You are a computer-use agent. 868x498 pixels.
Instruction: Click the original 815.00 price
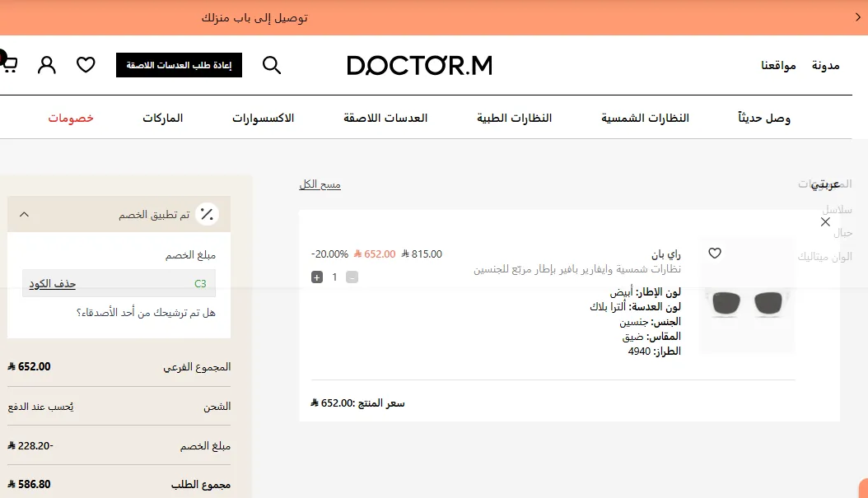(422, 254)
